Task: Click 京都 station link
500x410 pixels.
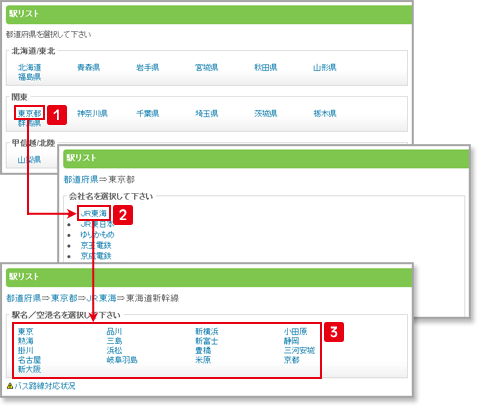Action: coord(292,360)
